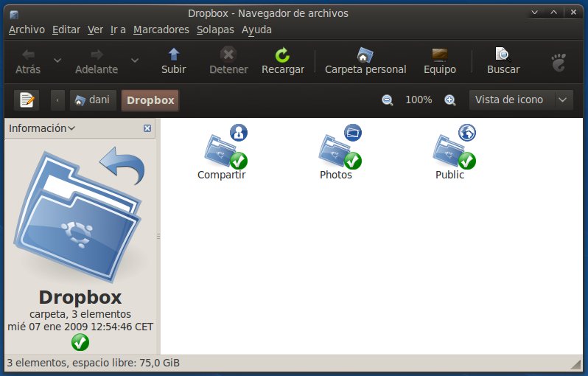
Task: Click the globe emblem on Public folder
Action: tap(467, 133)
